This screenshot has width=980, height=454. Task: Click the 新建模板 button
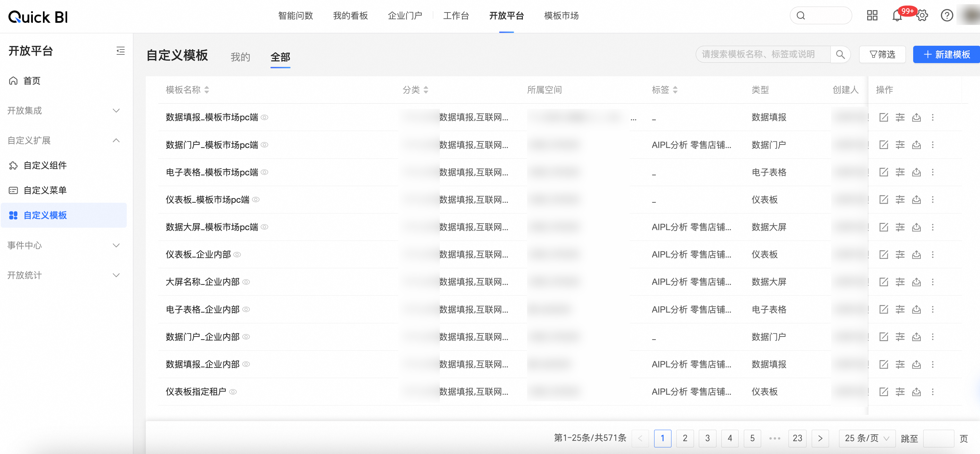946,54
